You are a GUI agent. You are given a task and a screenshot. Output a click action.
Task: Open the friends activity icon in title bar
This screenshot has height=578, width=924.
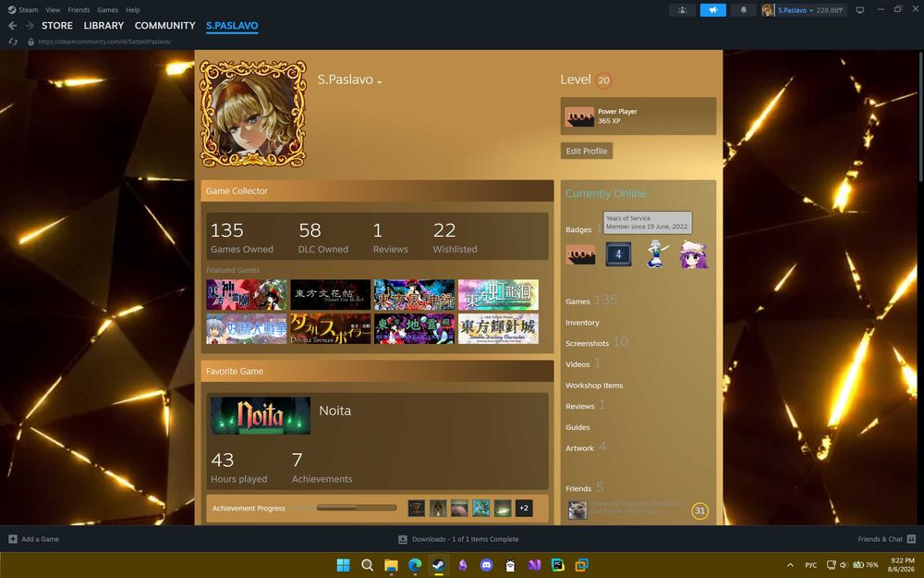point(682,10)
